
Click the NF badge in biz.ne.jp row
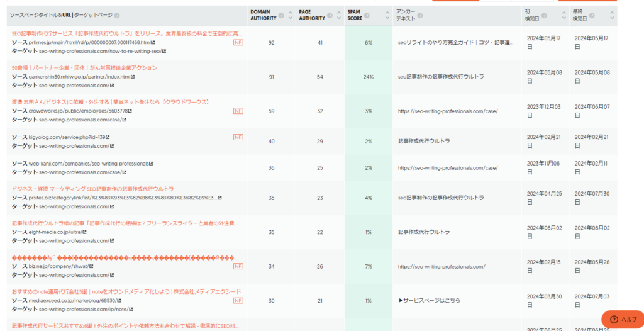238,266
